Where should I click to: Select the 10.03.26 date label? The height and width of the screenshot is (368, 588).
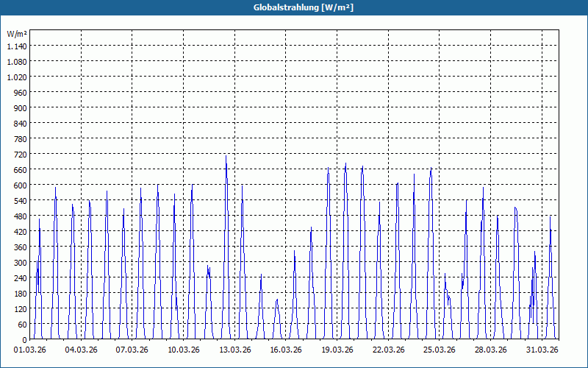pos(183,350)
